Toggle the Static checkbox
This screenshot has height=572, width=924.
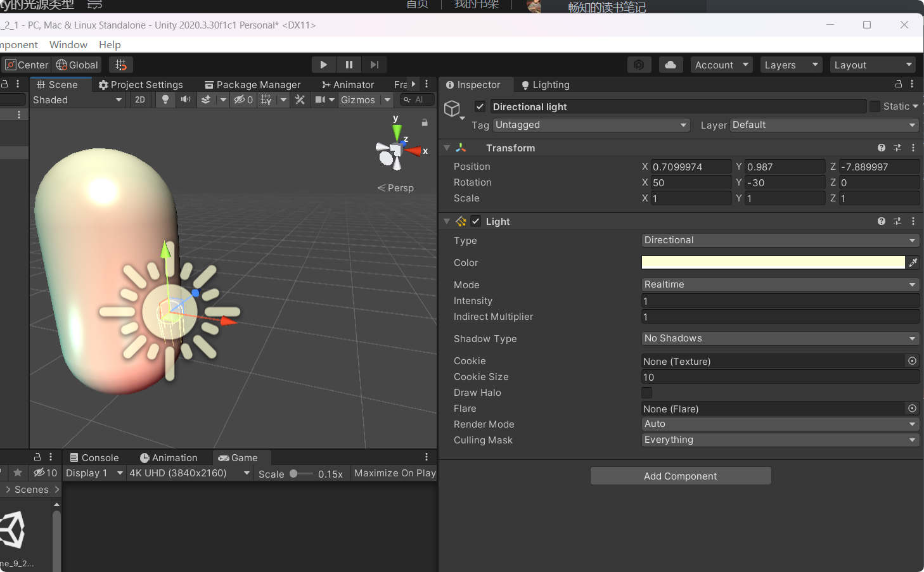click(x=875, y=106)
